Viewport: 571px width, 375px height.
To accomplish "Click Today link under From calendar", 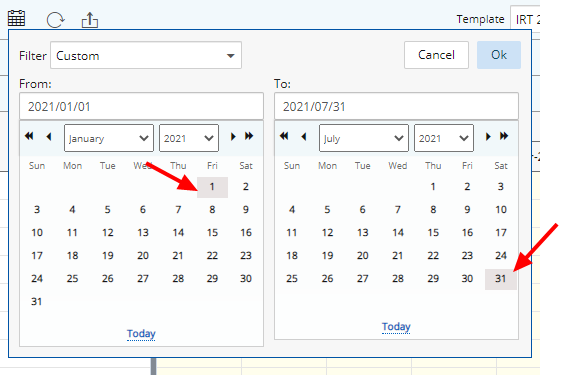I will click(x=141, y=333).
